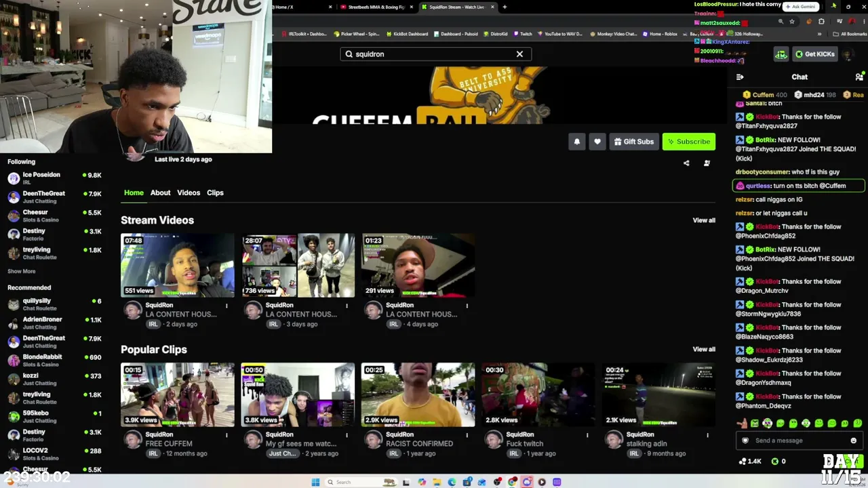This screenshot has height=488, width=868.
Task: Open the emote picker smiley in chat input
Action: pyautogui.click(x=853, y=441)
